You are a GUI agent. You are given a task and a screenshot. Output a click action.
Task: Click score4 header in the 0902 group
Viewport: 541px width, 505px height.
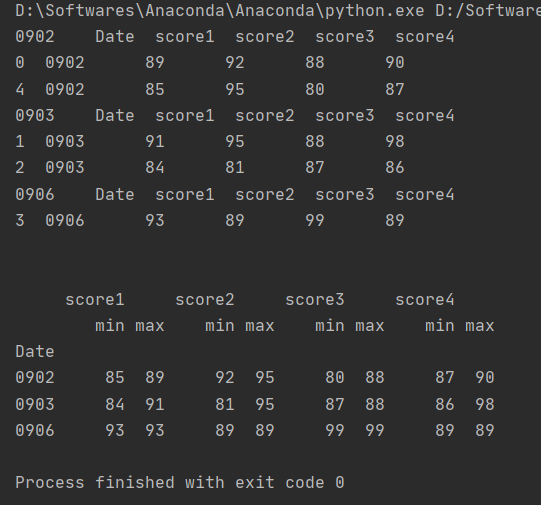coord(425,37)
